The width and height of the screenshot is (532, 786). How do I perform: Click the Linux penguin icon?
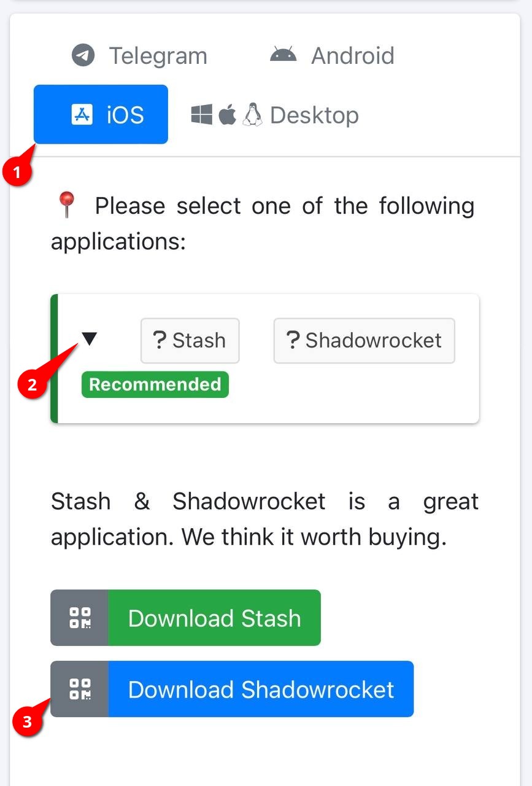(x=253, y=114)
